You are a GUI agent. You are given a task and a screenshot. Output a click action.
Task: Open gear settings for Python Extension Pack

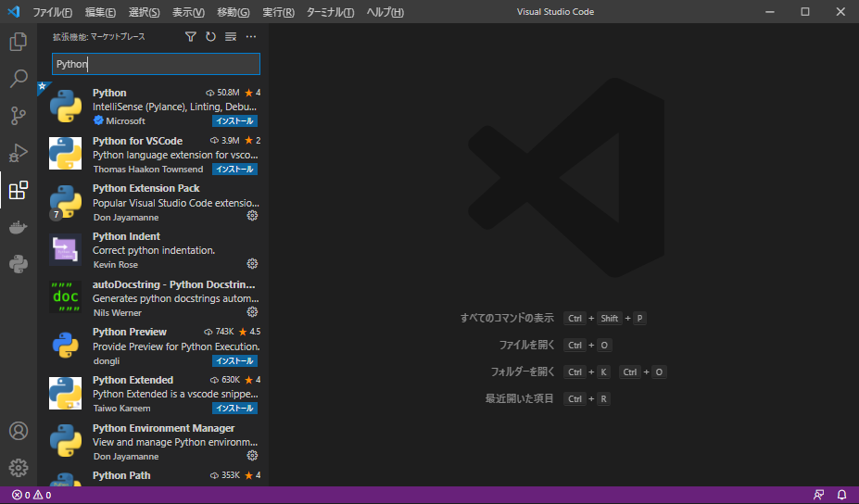tap(252, 216)
